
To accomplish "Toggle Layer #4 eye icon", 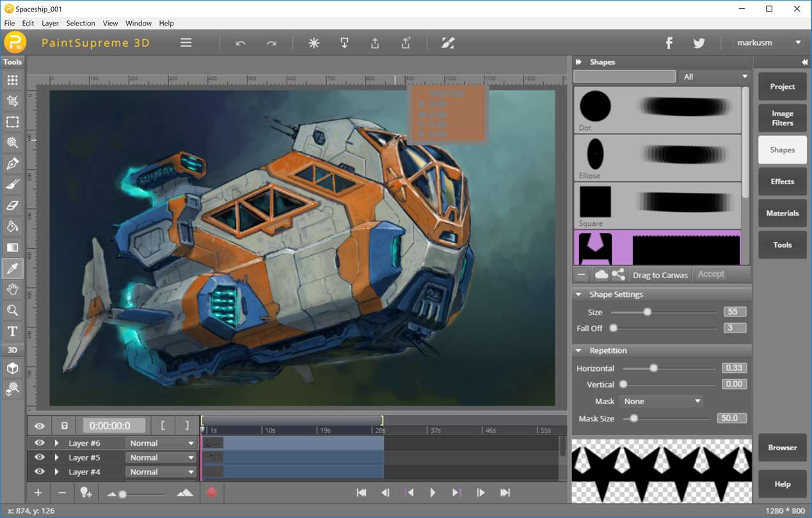I will click(39, 472).
